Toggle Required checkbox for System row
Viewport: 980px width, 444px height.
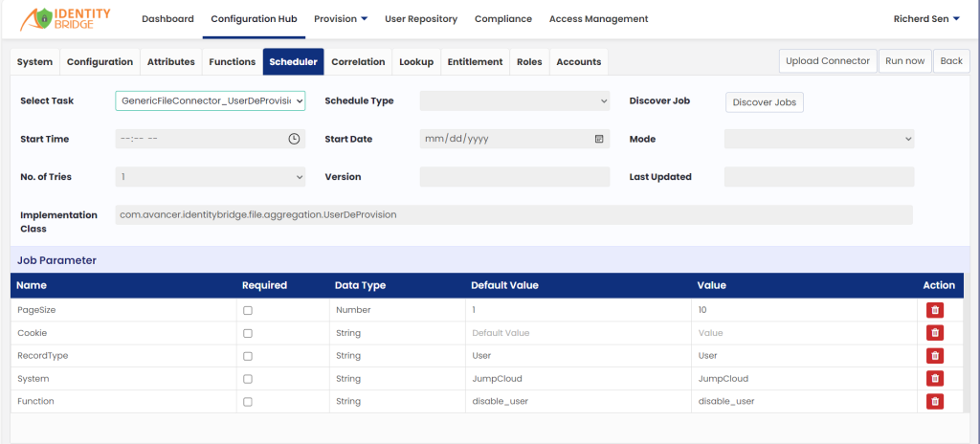(248, 379)
